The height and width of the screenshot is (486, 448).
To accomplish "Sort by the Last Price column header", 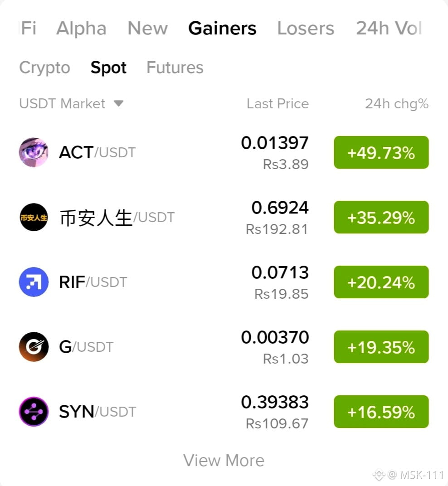I will (x=278, y=103).
